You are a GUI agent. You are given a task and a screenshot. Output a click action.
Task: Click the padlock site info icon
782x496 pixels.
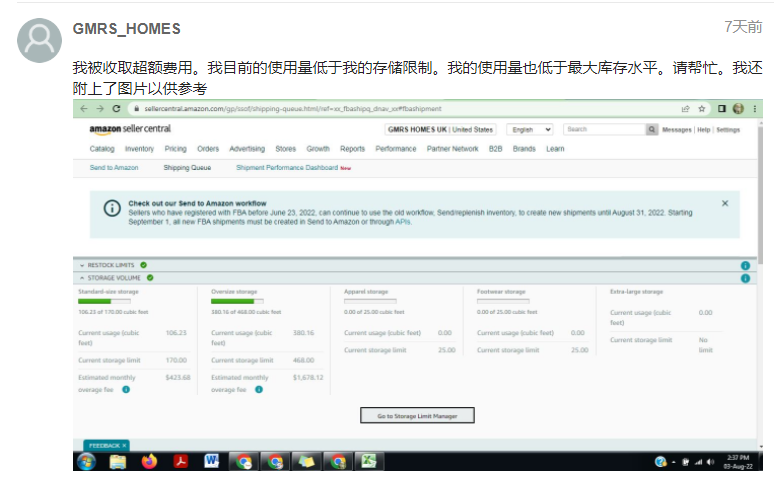click(x=136, y=109)
